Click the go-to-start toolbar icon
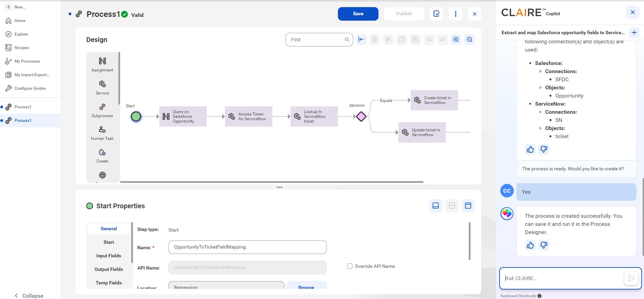Screen dimensions: 644x299 [x=361, y=40]
